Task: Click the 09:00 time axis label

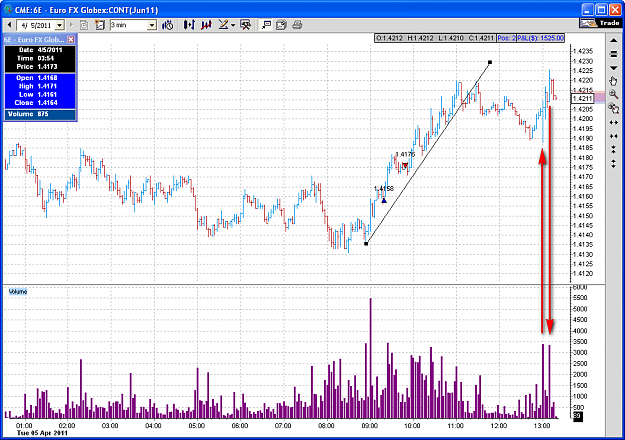Action: click(x=369, y=426)
